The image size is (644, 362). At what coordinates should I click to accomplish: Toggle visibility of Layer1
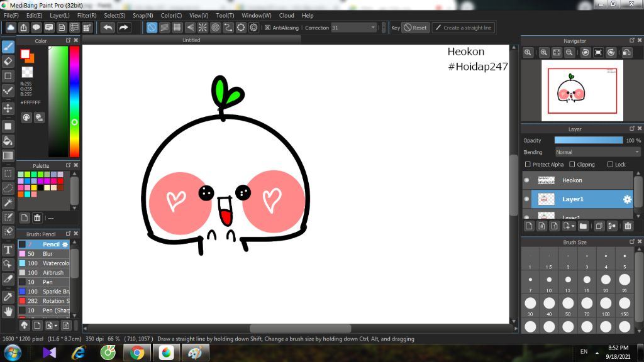click(x=526, y=199)
